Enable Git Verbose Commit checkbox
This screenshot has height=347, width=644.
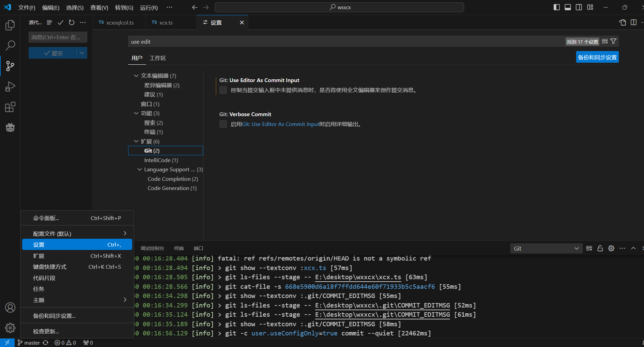click(x=223, y=124)
